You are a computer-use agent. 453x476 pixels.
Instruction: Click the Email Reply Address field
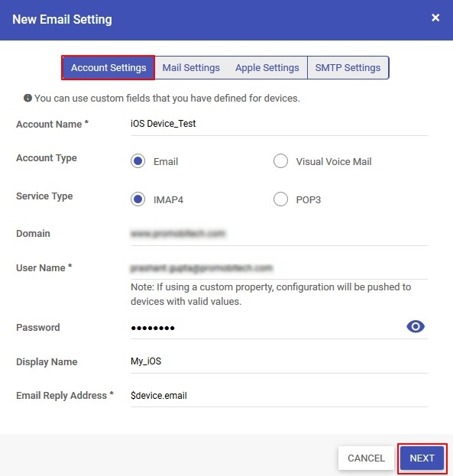coord(279,396)
